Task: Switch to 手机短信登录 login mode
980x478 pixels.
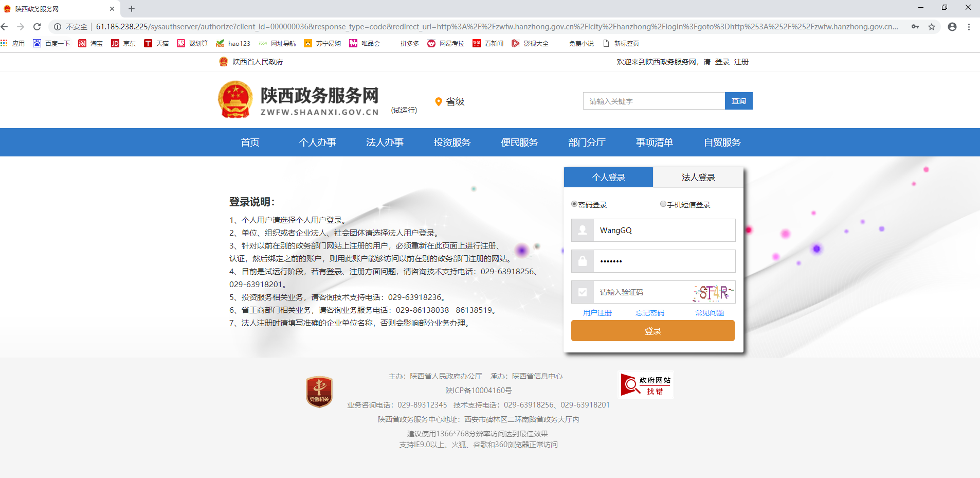Action: click(x=663, y=204)
